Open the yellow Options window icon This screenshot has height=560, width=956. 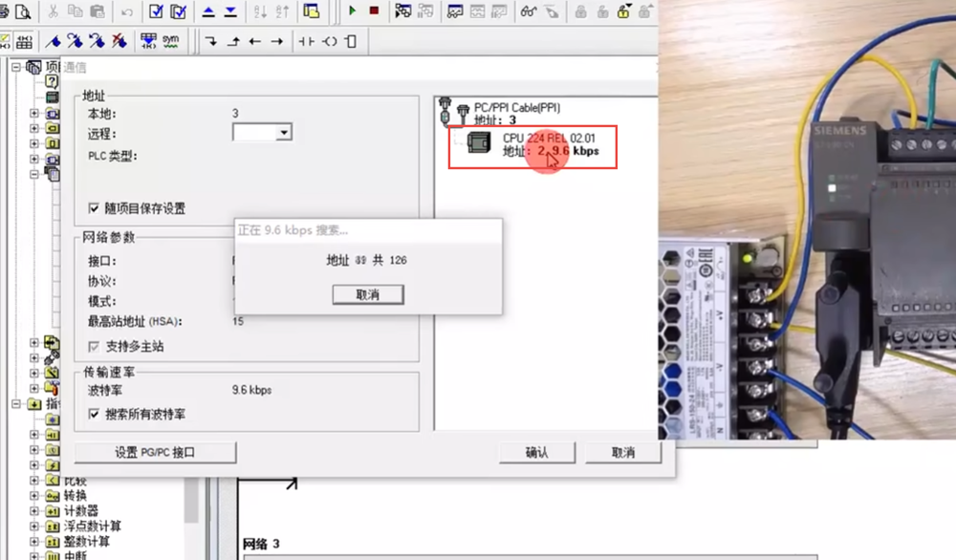[x=312, y=11]
